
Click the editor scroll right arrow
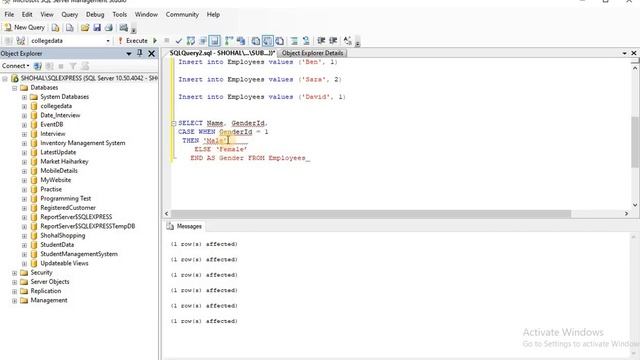coord(627,214)
